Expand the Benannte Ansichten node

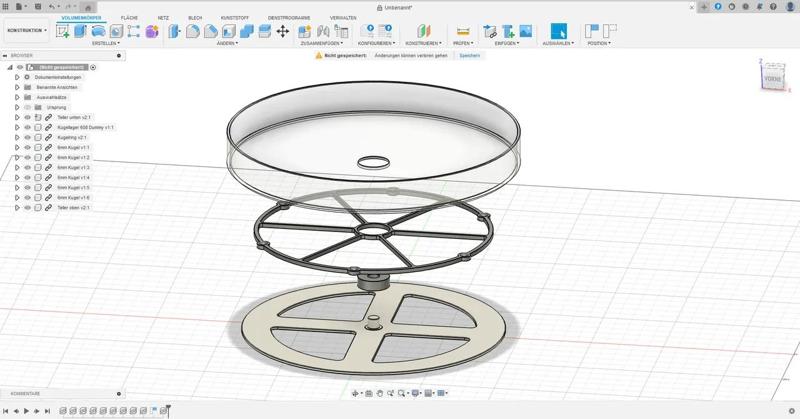[17, 87]
